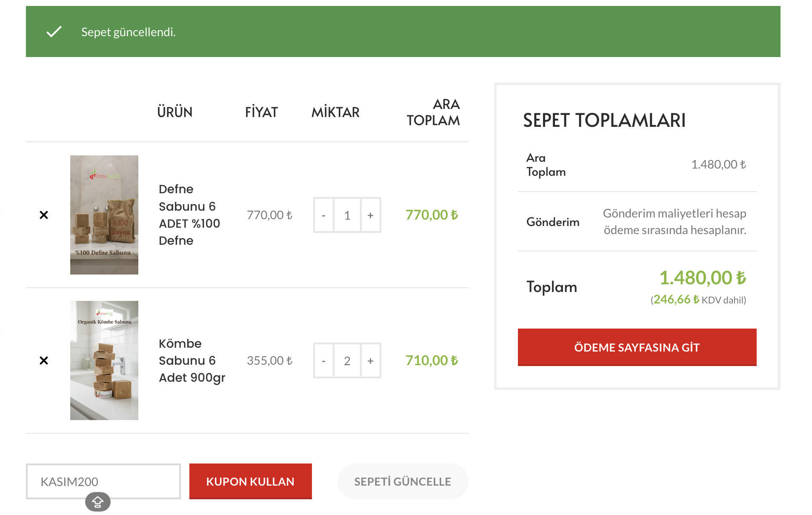Open the Kömbe Sabunu product thumbnail
This screenshot has width=812, height=515.
(x=104, y=360)
